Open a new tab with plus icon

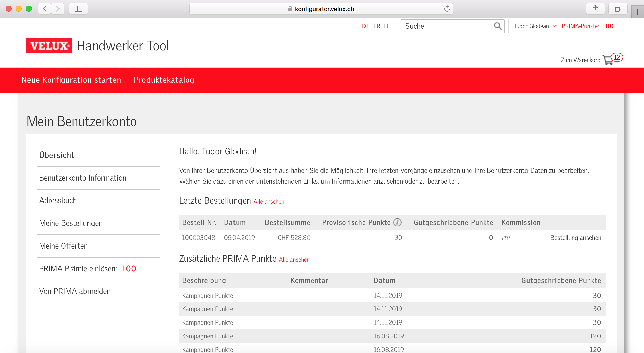click(638, 12)
